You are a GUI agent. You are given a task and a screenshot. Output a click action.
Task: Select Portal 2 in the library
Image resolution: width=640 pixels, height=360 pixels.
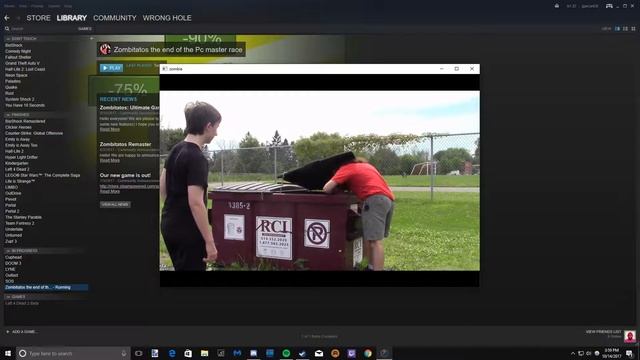(12, 211)
